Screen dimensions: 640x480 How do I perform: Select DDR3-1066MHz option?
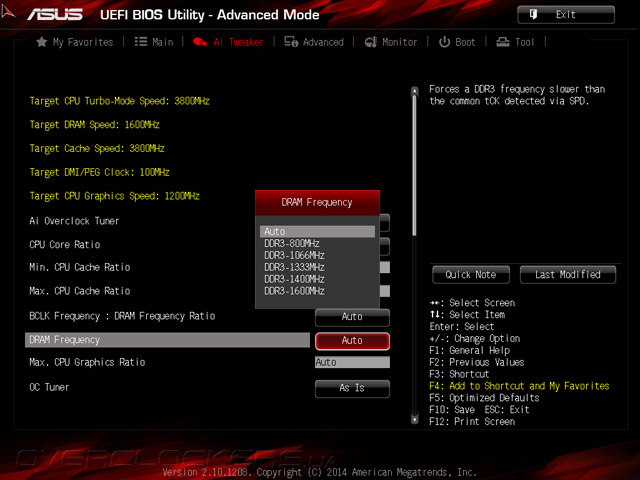pos(317,255)
